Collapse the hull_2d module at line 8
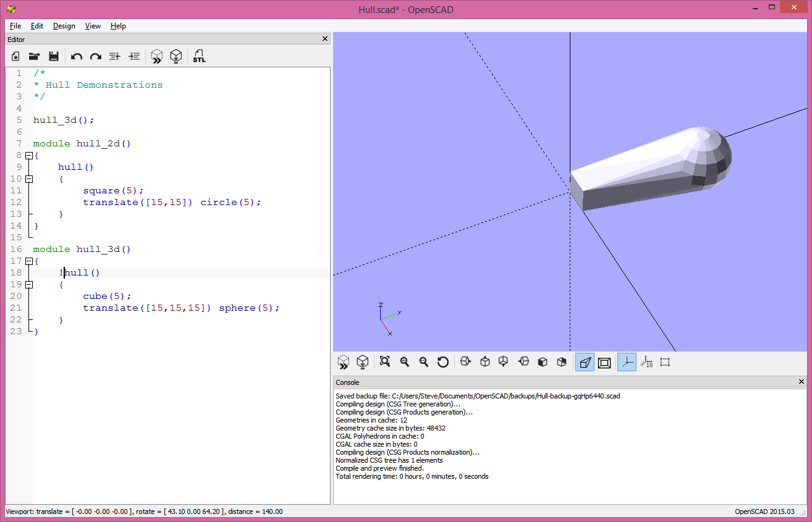This screenshot has height=522, width=812. (28, 155)
